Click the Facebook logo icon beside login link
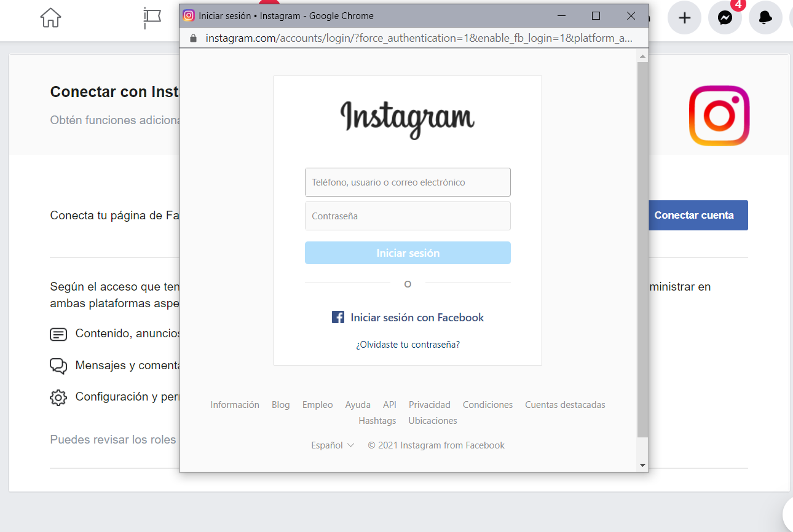The height and width of the screenshot is (532, 793). click(x=338, y=318)
